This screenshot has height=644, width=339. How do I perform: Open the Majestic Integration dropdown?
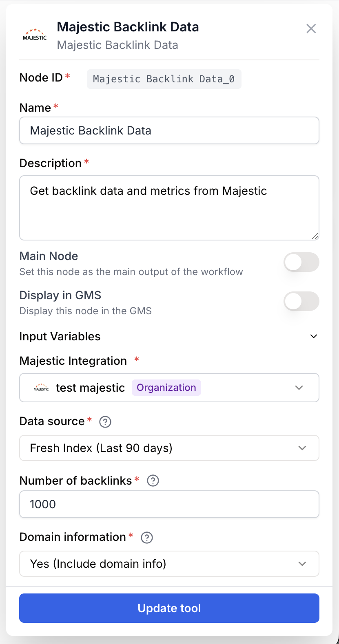[169, 388]
